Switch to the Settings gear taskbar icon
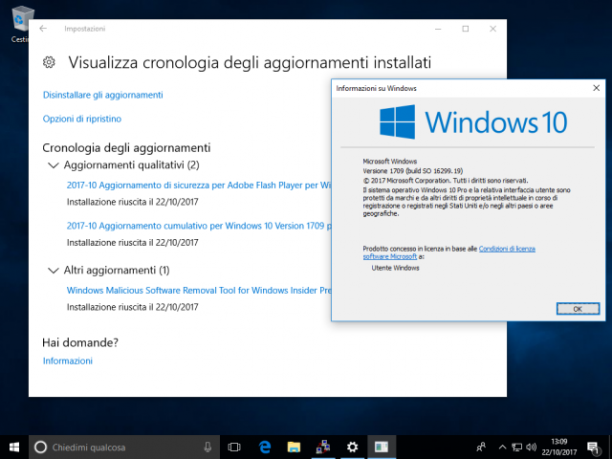The height and width of the screenshot is (459, 612). coord(352,447)
